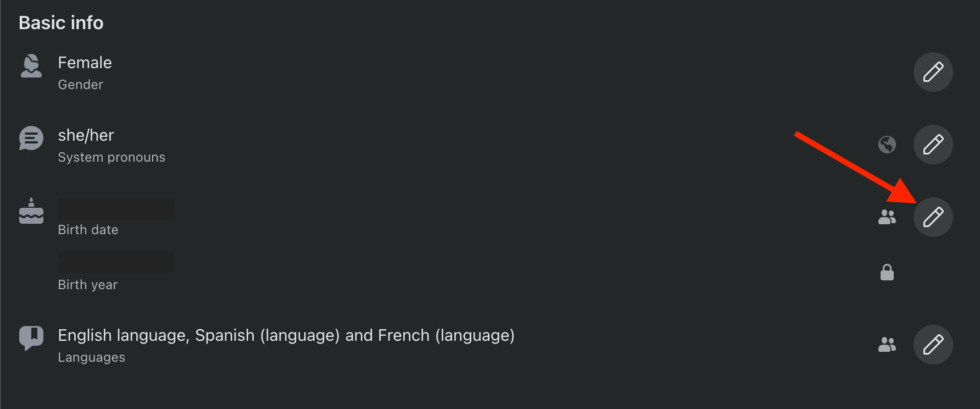The height and width of the screenshot is (409, 980).
Task: Click the System pronouns label
Action: [112, 157]
